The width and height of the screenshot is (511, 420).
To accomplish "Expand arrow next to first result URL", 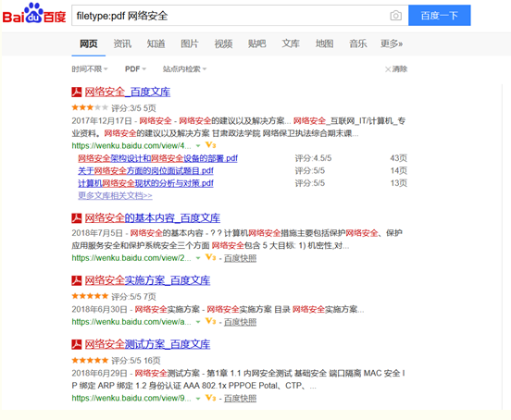I will (x=198, y=146).
